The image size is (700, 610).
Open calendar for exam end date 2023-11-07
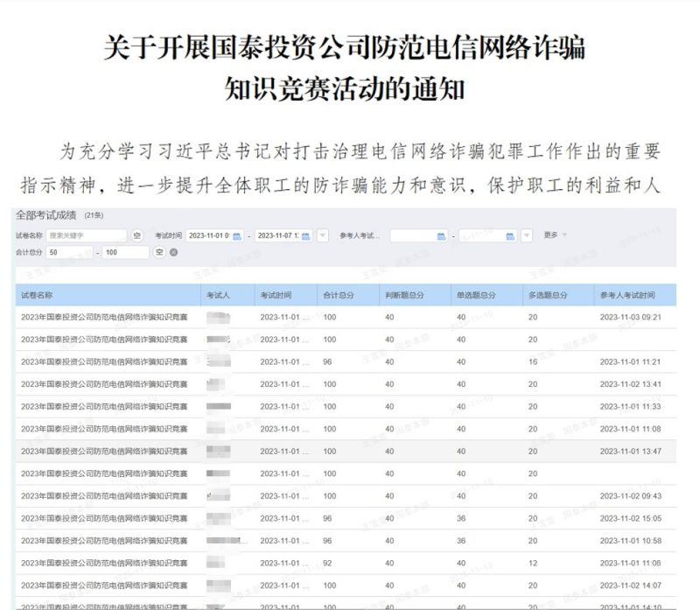pos(306,235)
